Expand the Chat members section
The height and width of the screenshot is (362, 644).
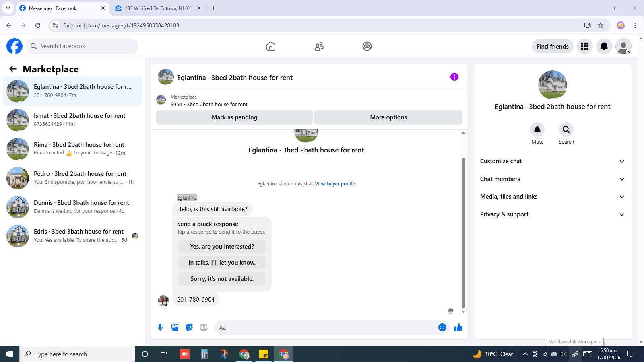553,179
